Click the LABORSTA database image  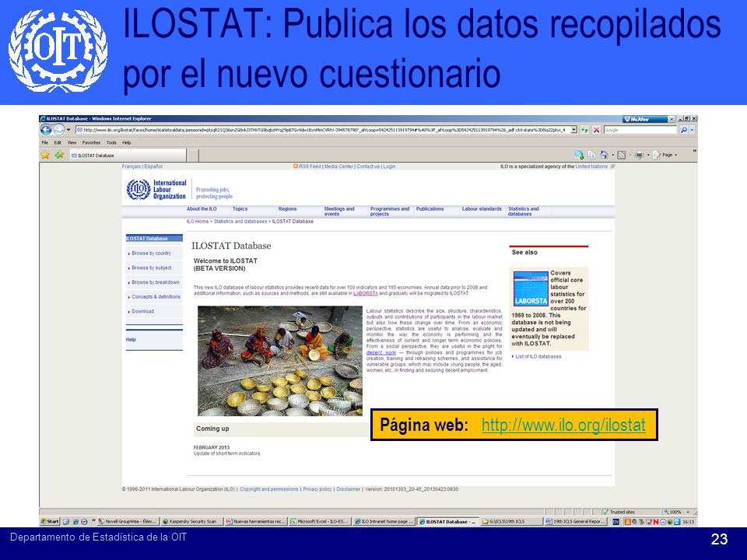coord(531,289)
